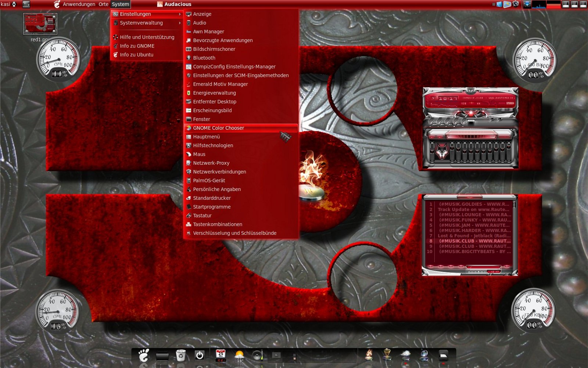Click pause button in Audacious player
The image size is (588, 368).
pos(446,122)
